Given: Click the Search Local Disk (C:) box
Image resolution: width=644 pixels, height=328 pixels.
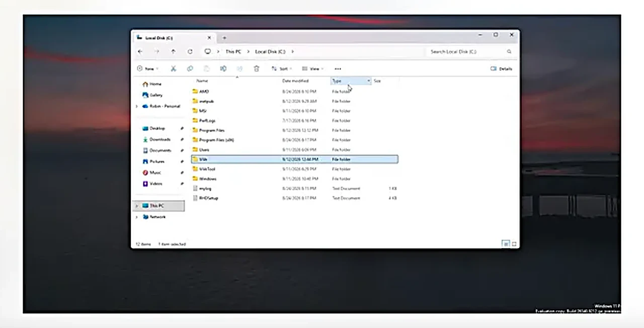Looking at the screenshot, I should (470, 51).
